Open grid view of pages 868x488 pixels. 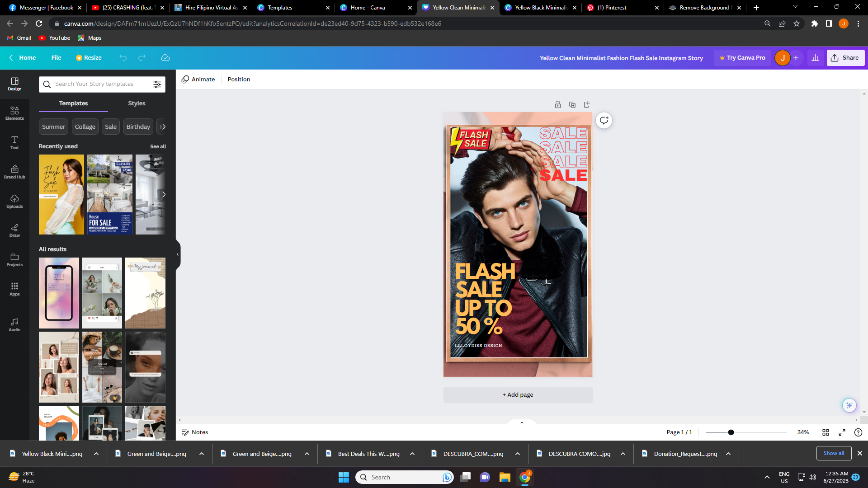pos(826,432)
